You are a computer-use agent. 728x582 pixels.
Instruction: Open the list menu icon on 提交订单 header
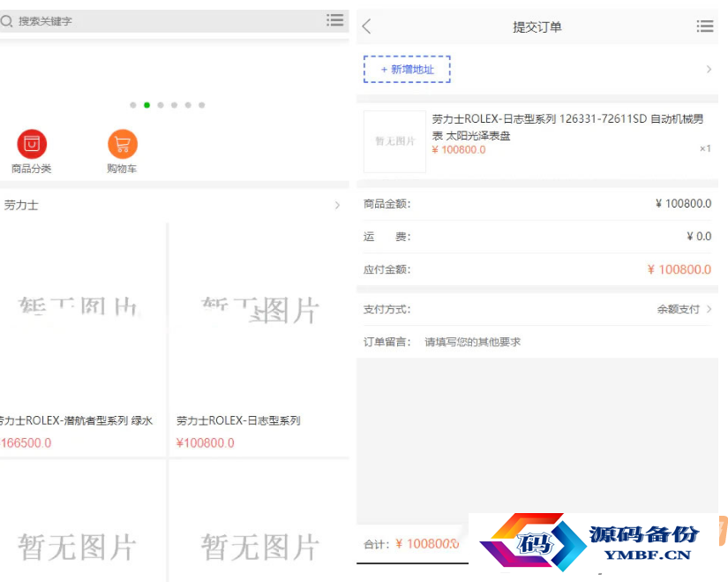pos(705,26)
